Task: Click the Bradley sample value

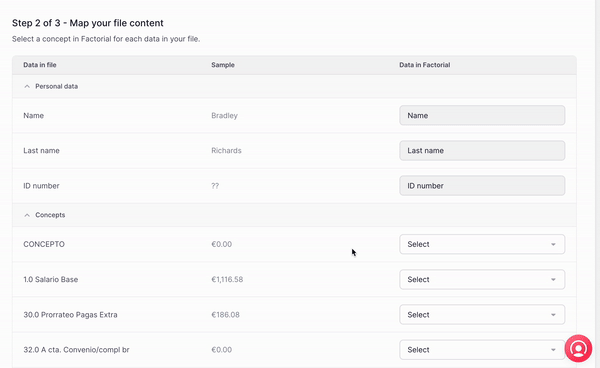Action: click(224, 116)
